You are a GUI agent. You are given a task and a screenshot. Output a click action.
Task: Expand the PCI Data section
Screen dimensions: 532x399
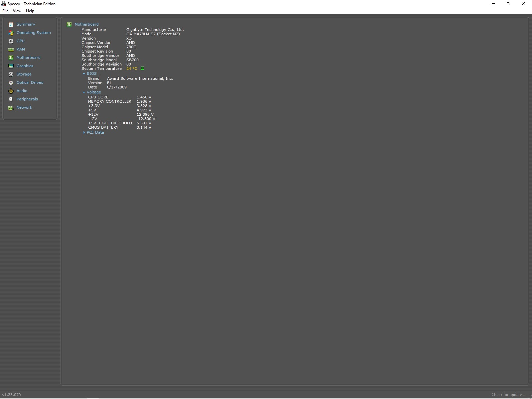84,132
